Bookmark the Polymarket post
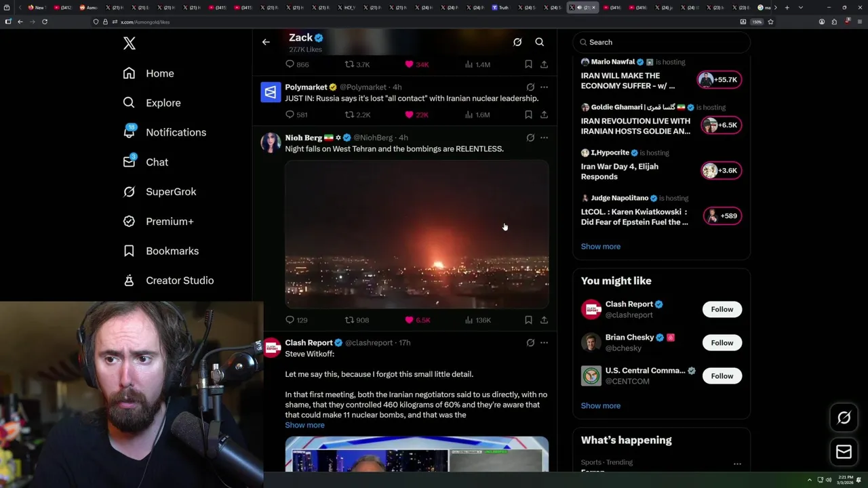 tap(528, 115)
